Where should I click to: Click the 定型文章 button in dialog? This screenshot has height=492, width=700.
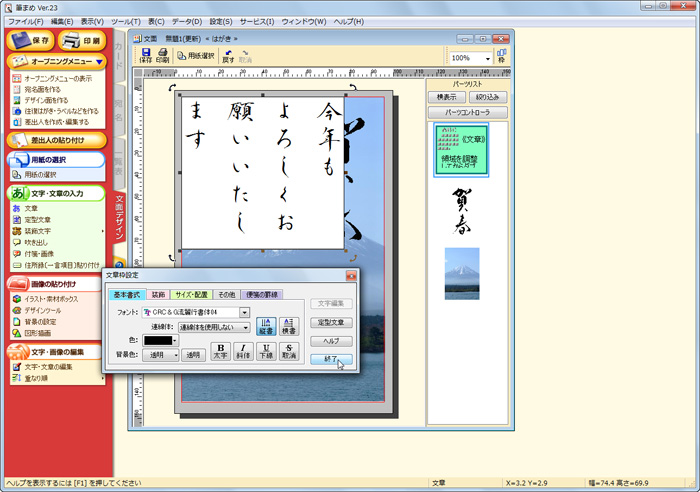[x=330, y=323]
